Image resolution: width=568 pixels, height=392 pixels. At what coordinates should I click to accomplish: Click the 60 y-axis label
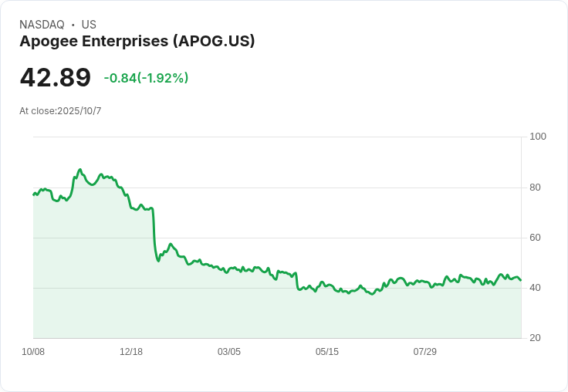pyautogui.click(x=536, y=238)
